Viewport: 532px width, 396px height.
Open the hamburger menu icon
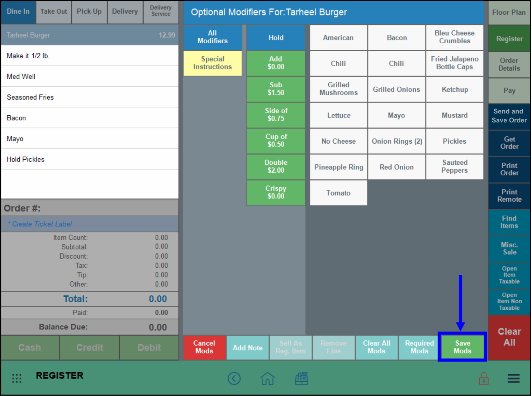click(513, 378)
